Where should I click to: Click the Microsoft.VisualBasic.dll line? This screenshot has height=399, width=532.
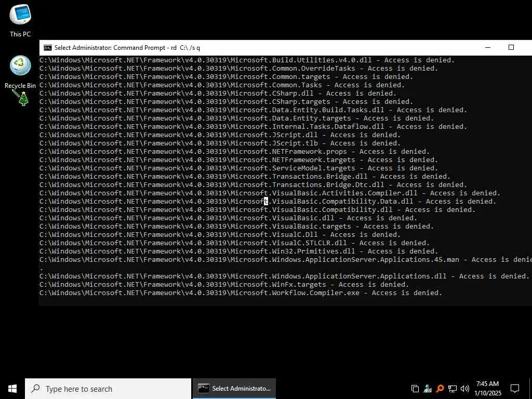click(229, 218)
